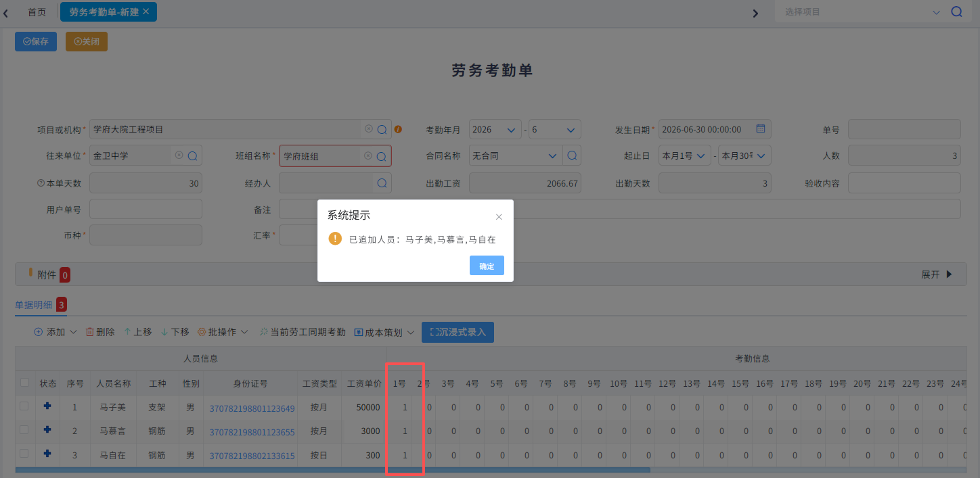The image size is (980, 478).
Task: Check the row checkbox for 马子美
Action: pos(24,406)
